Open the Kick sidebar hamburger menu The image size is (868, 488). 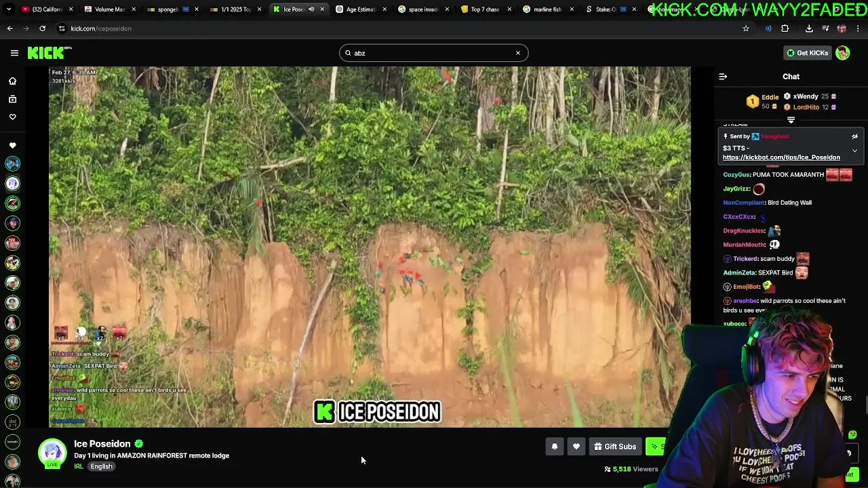tap(14, 53)
